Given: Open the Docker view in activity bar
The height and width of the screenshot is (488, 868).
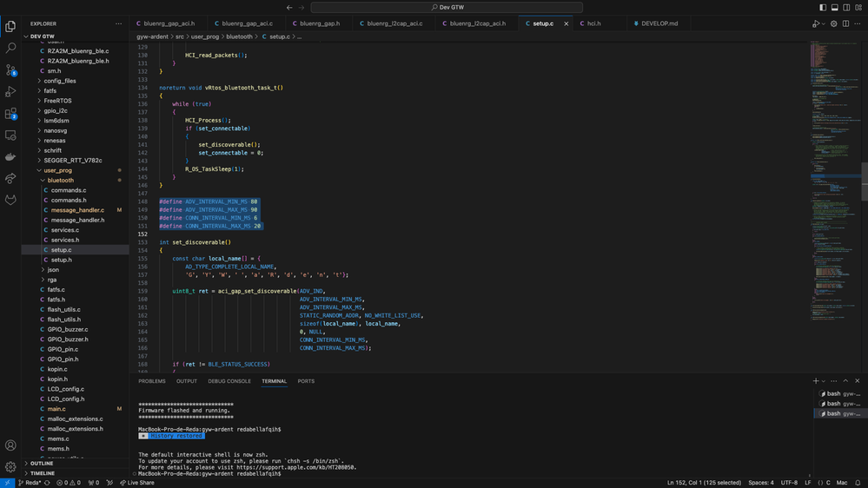Looking at the screenshot, I should point(10,157).
